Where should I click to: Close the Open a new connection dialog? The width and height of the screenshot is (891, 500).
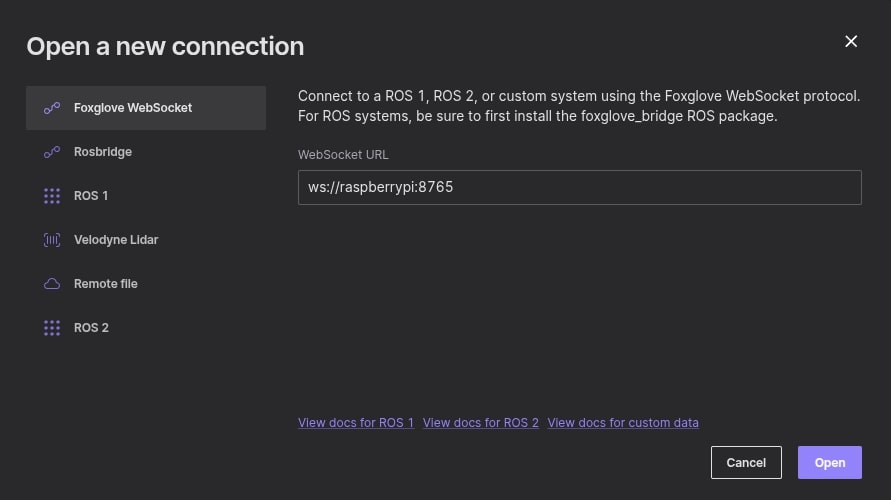tap(851, 41)
